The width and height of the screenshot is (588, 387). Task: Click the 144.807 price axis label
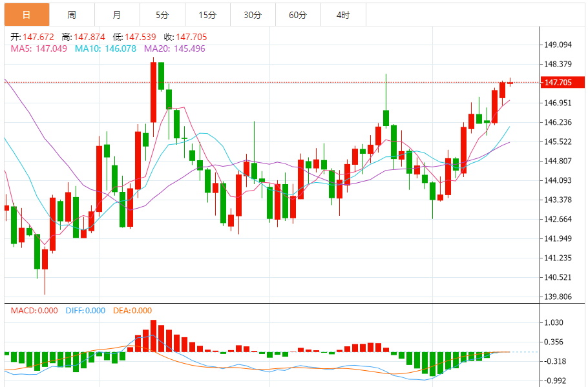(x=558, y=161)
